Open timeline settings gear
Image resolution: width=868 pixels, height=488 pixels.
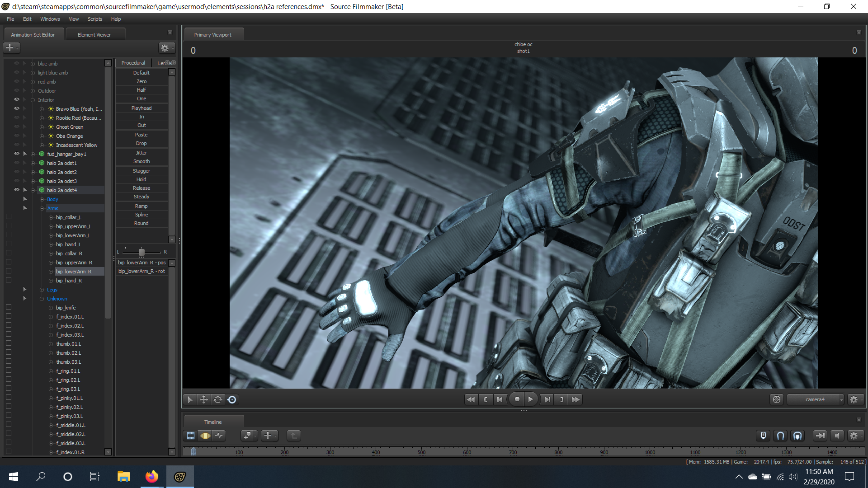click(x=854, y=436)
